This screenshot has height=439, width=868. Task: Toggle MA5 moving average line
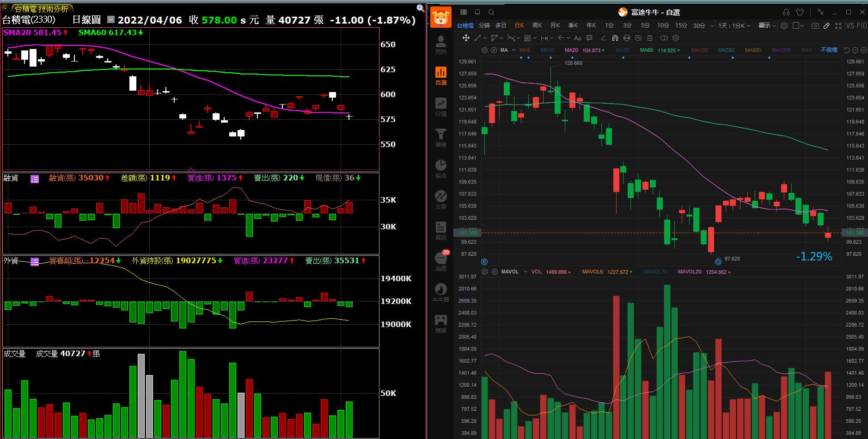[x=525, y=50]
